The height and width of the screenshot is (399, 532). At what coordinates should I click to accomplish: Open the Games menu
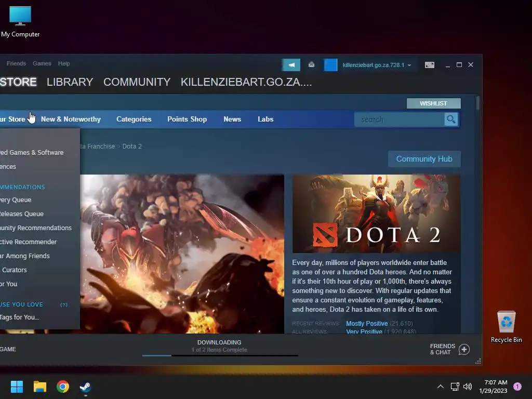click(42, 63)
